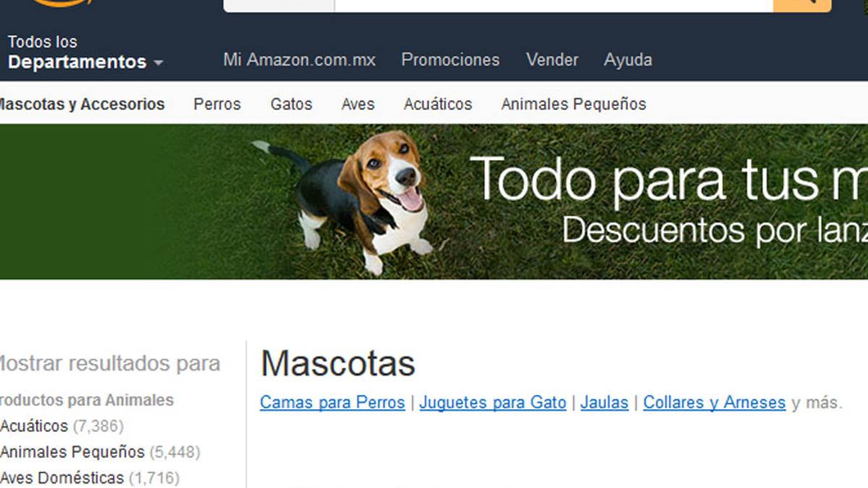
Task: Visit the Collares y Arneses link
Action: 714,403
